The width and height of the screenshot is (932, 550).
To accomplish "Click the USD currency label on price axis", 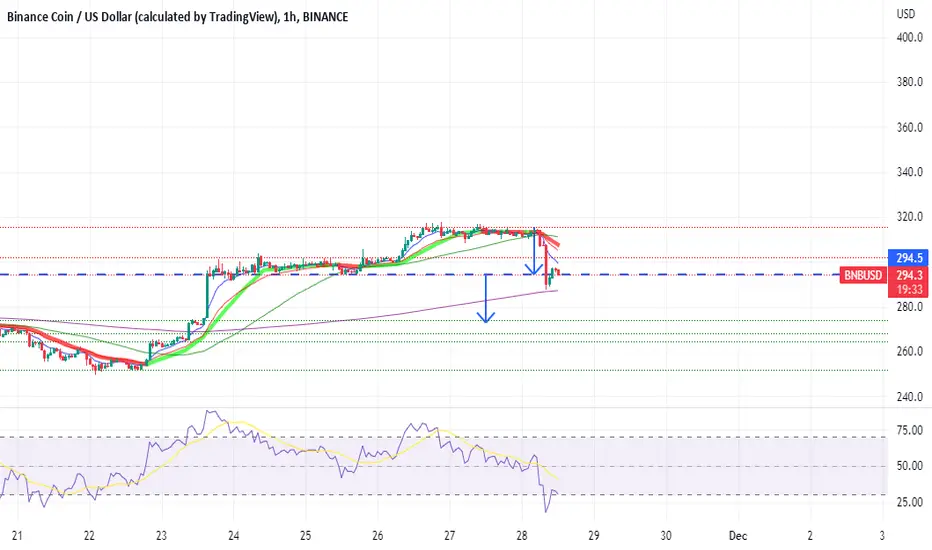I will pos(906,14).
